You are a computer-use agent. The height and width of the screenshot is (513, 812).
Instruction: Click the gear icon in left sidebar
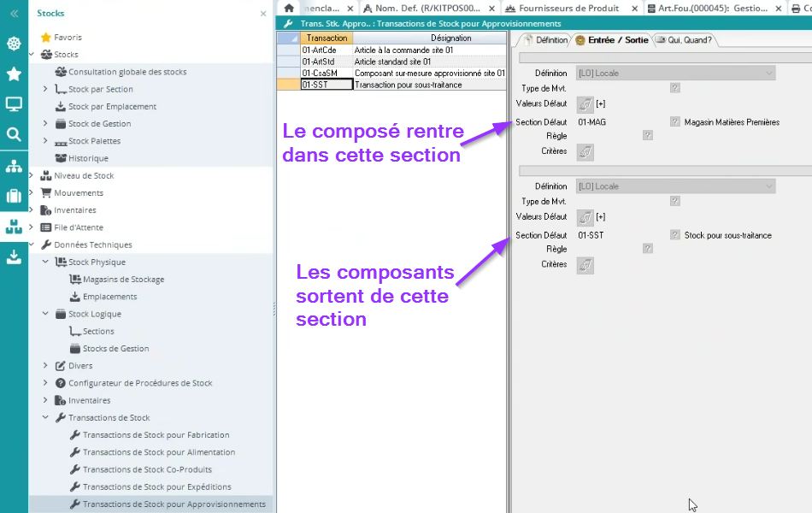[14, 44]
